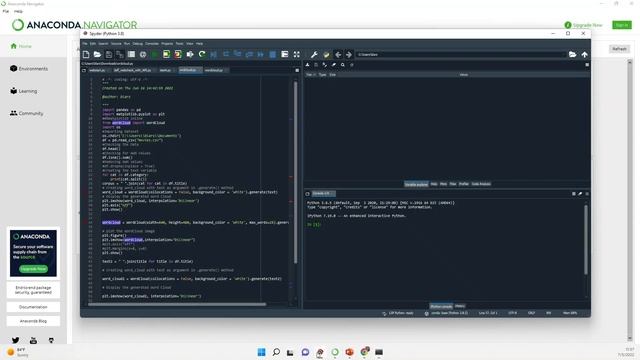Open Help menu in Anaconda Navigator

pos(18,11)
